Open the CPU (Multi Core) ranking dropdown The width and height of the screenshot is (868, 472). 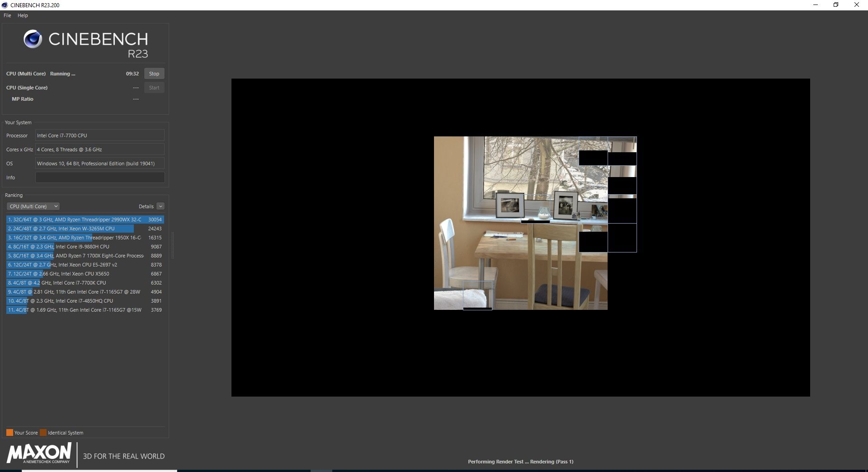(33, 206)
